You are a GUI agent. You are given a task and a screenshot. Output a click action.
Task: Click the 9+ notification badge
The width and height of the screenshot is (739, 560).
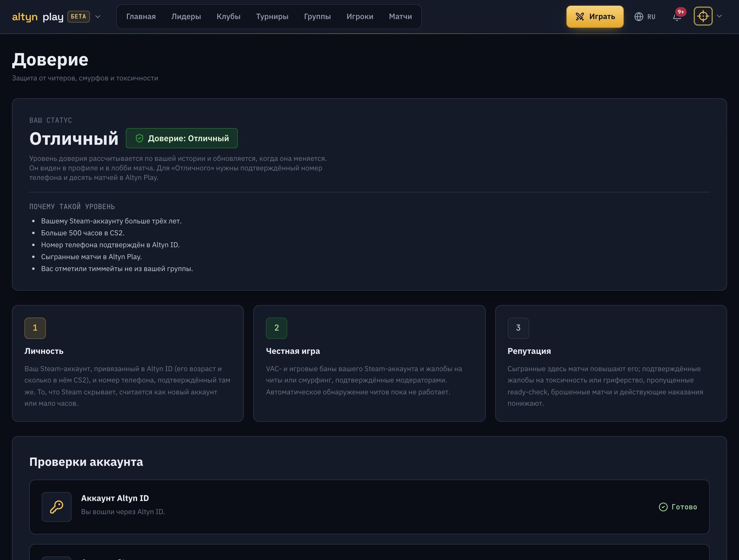click(x=681, y=12)
